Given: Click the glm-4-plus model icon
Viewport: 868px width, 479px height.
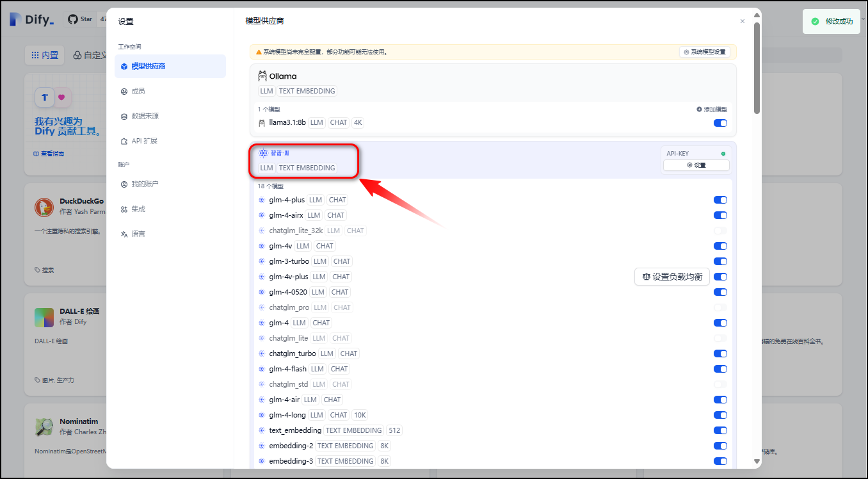Looking at the screenshot, I should coord(261,200).
